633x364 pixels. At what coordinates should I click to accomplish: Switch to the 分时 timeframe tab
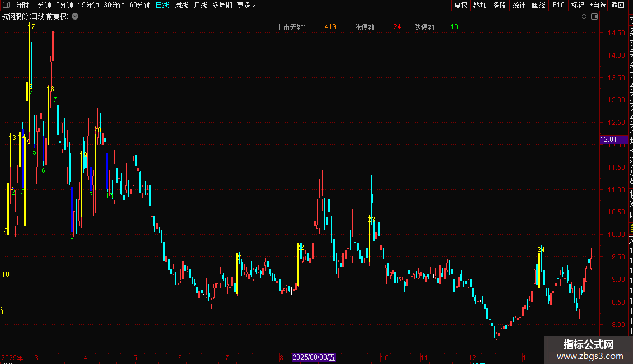coord(22,5)
